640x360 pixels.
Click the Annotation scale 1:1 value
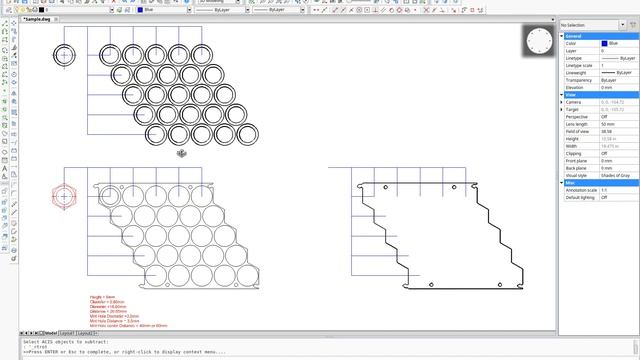tap(619, 190)
